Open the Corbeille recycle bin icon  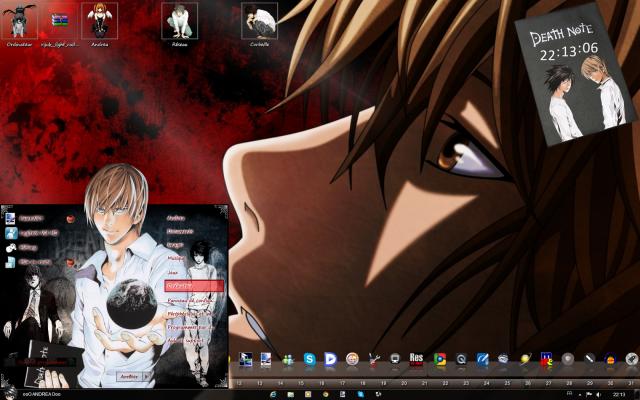coord(260,24)
